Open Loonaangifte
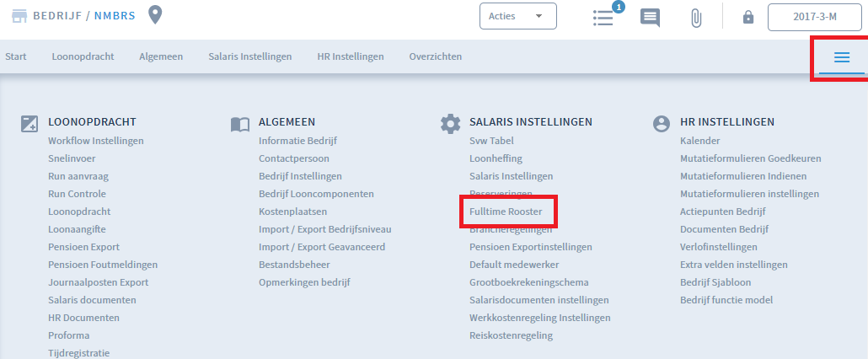Viewport: 868px width, 359px height. (77, 229)
